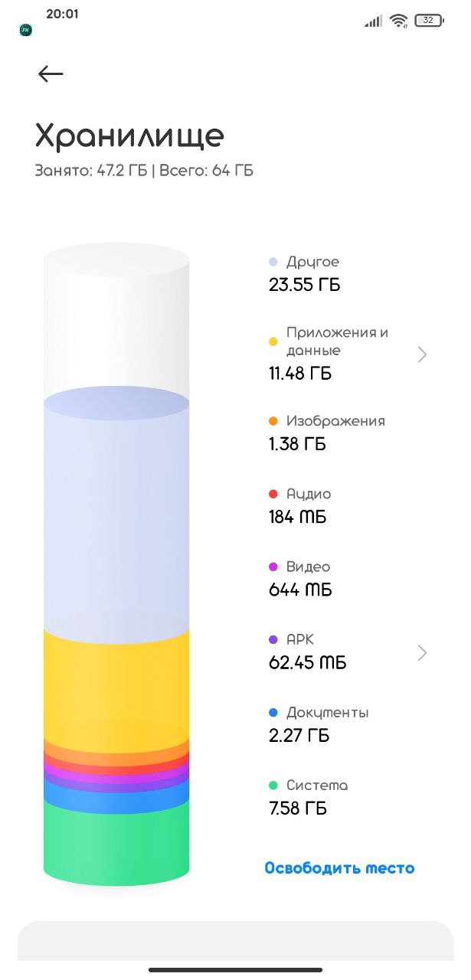Tap Освободить место link
Image resolution: width=471 pixels, height=980 pixels.
point(339,868)
